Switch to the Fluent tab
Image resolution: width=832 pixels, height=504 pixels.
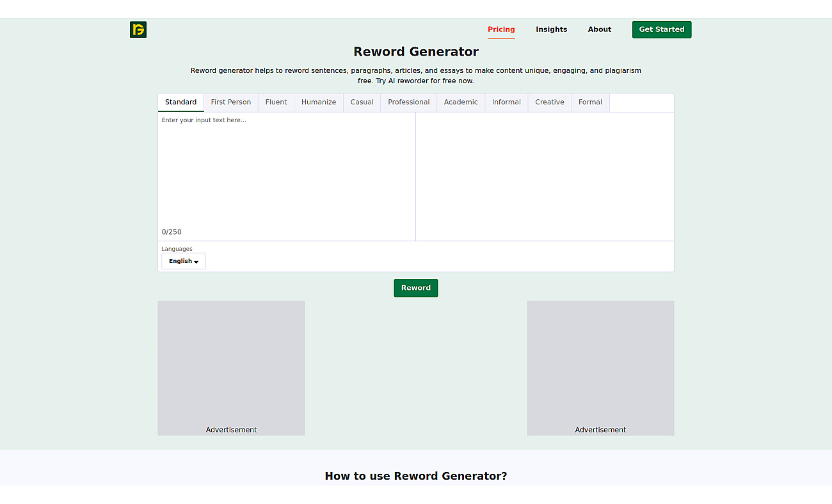tap(276, 102)
